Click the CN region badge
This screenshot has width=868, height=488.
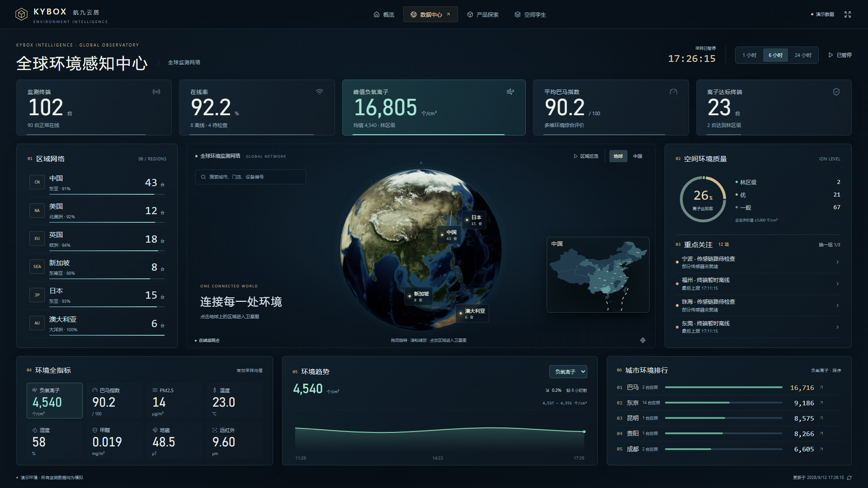[37, 182]
